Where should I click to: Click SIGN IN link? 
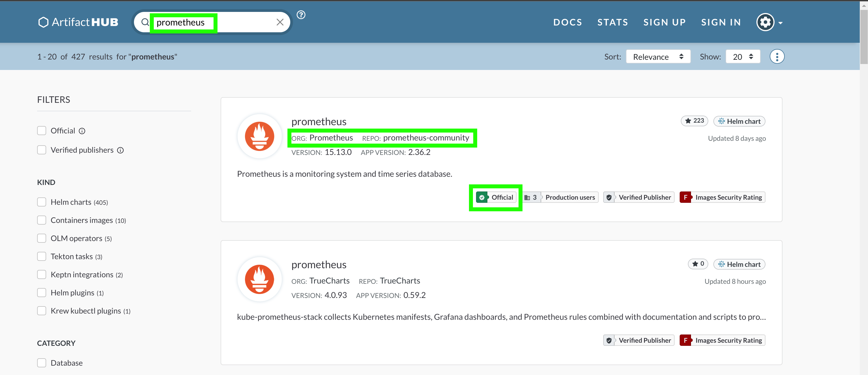(721, 22)
